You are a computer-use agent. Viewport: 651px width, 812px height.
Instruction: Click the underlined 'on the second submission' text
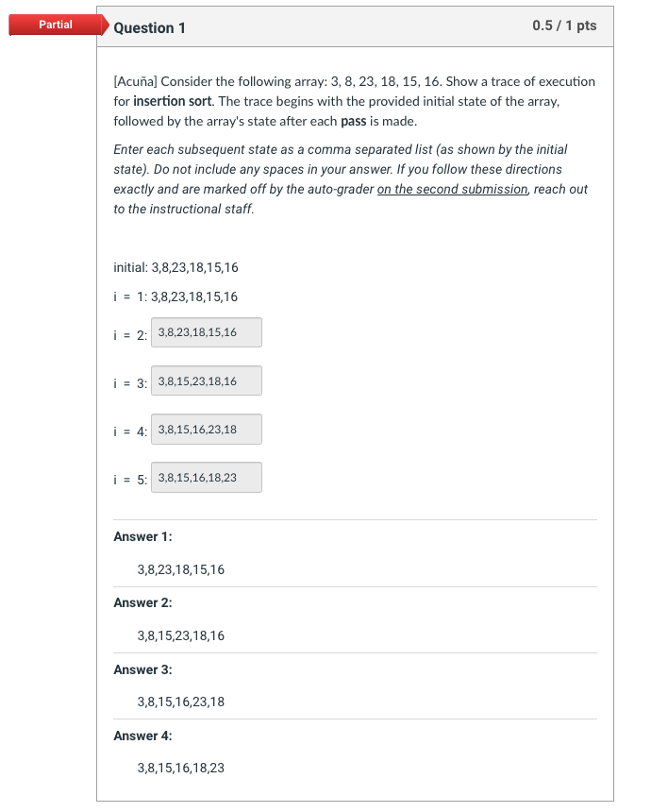click(452, 189)
